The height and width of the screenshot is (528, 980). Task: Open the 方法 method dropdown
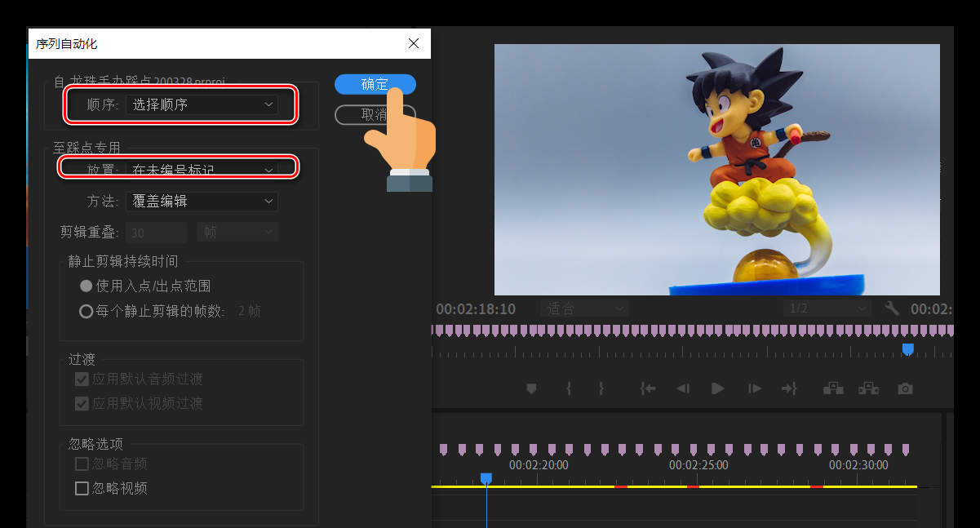pos(202,201)
